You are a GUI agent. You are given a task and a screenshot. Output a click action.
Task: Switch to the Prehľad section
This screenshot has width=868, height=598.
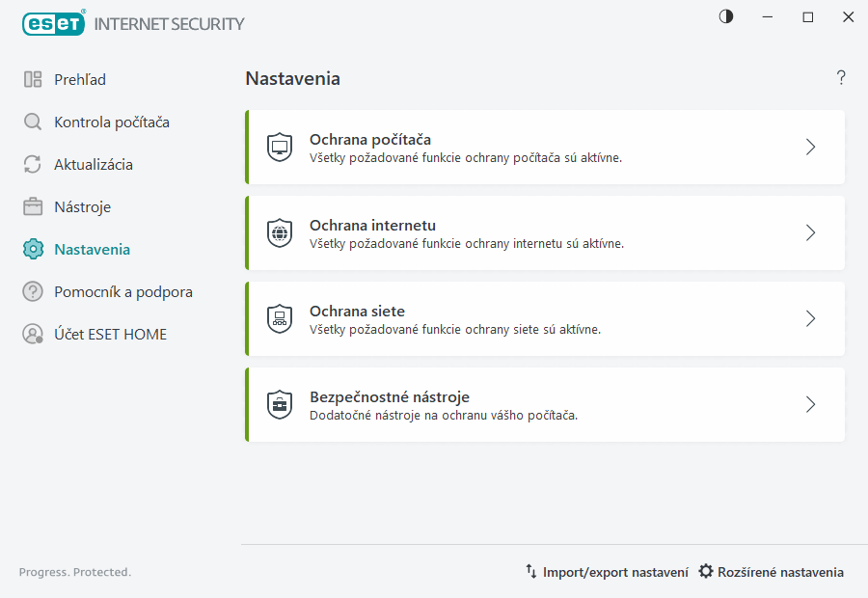pos(77,80)
